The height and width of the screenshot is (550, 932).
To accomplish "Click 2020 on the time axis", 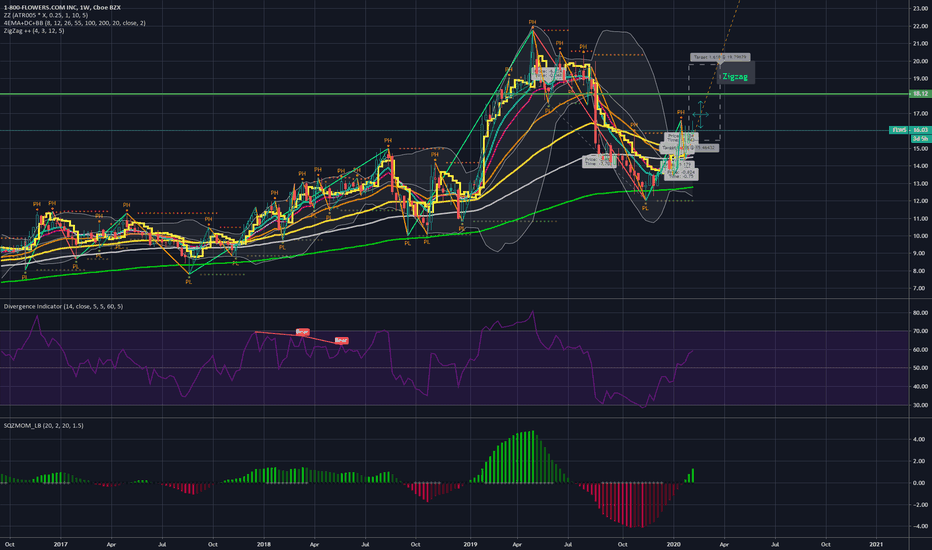I will (x=673, y=544).
